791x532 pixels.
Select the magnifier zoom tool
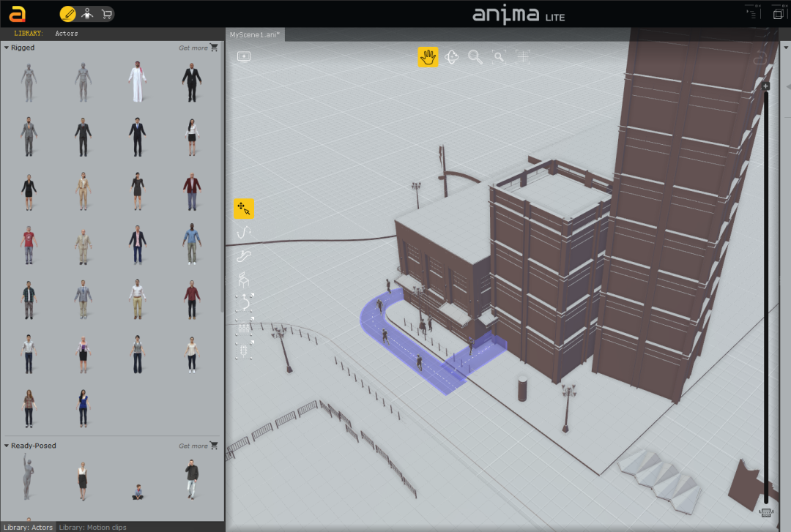click(x=475, y=57)
